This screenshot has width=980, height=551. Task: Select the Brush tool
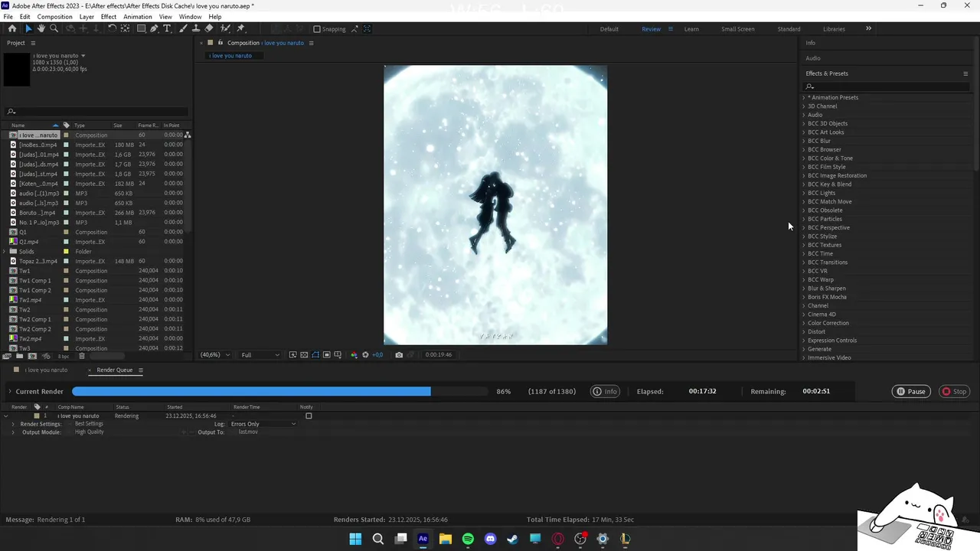pos(183,28)
